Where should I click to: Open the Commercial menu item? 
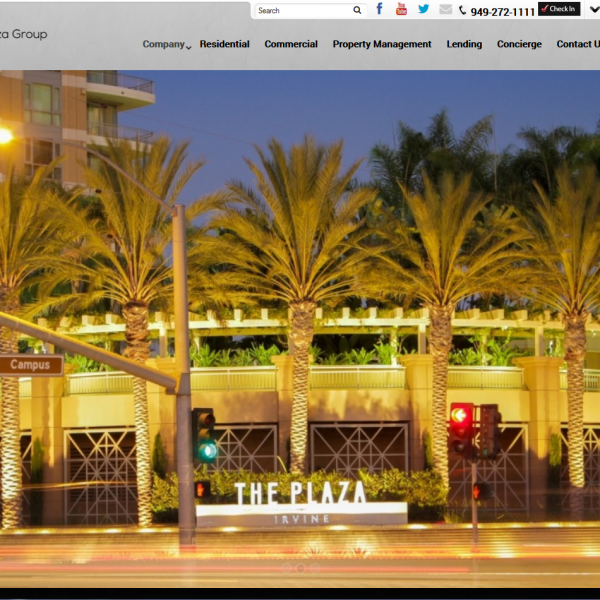click(291, 44)
